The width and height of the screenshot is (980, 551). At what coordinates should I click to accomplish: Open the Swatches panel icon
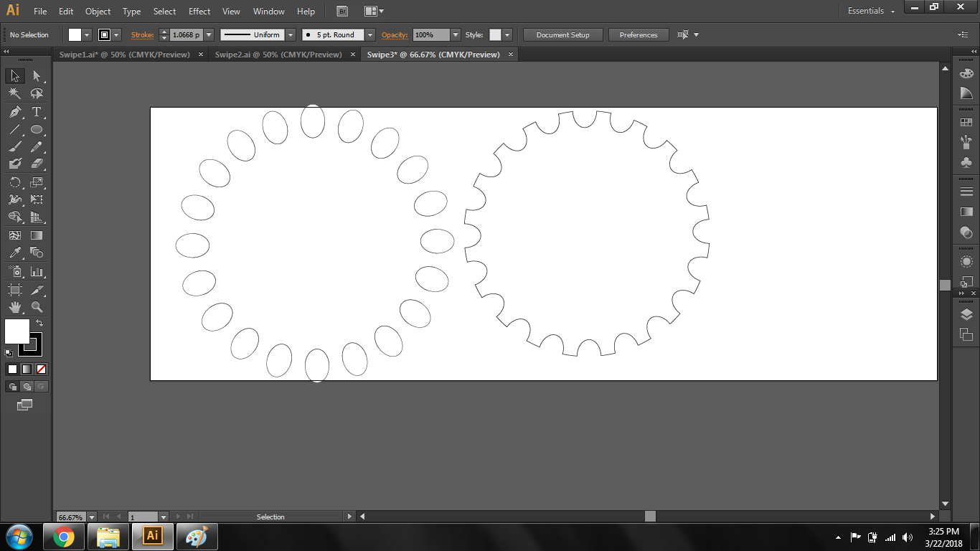click(966, 123)
